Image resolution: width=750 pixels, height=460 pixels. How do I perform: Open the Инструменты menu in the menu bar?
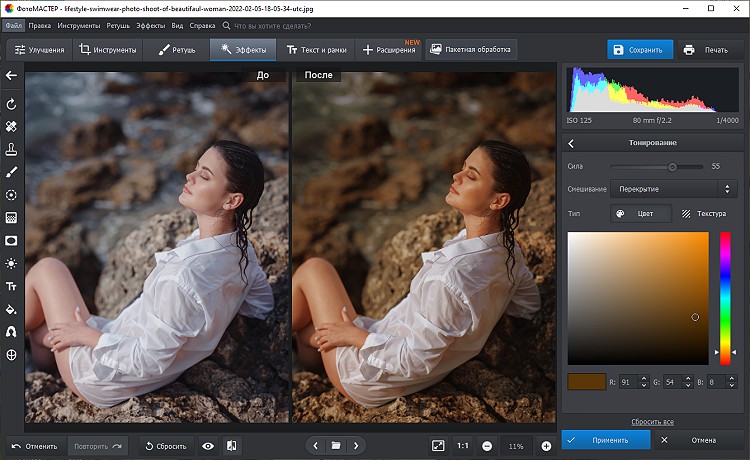coord(77,23)
